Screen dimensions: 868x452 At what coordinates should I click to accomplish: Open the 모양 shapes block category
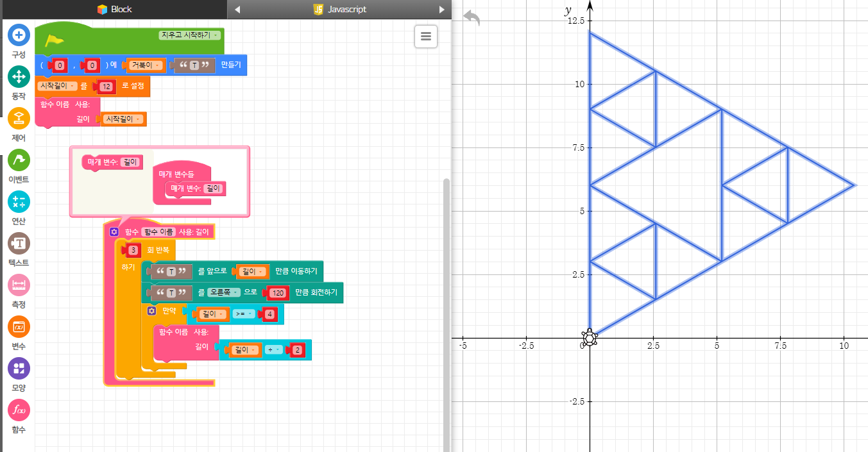(x=19, y=368)
